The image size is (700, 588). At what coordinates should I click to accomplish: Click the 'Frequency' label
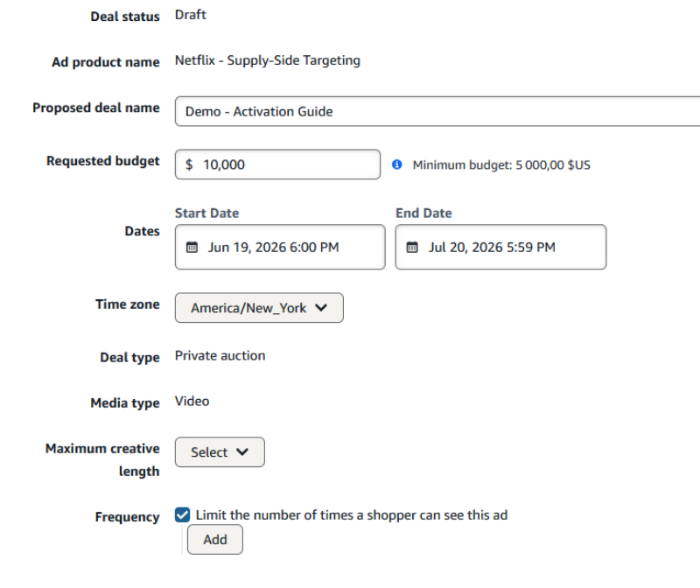[127, 517]
